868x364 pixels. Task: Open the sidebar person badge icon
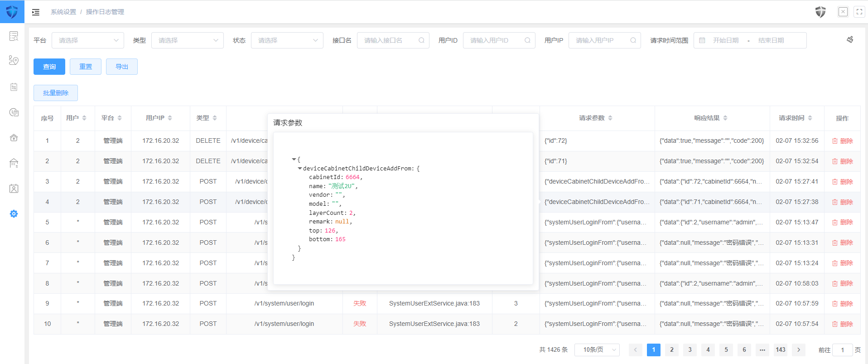pos(14,189)
